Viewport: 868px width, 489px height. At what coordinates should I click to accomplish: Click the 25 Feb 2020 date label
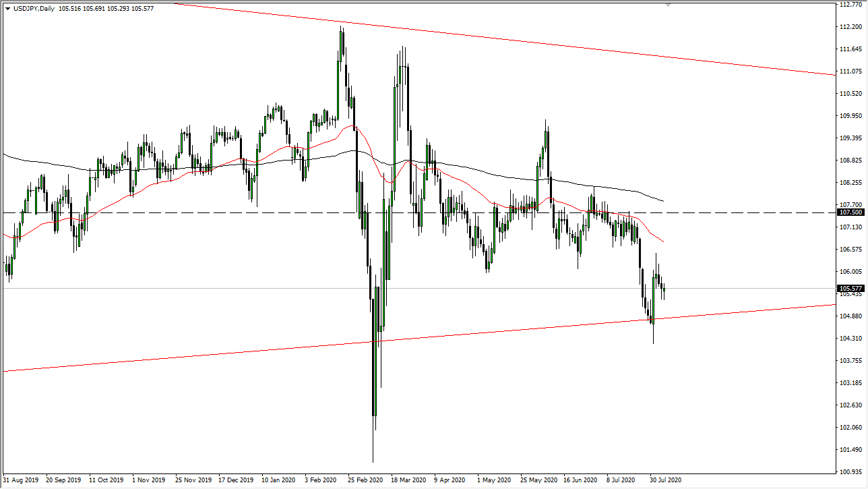pos(364,480)
